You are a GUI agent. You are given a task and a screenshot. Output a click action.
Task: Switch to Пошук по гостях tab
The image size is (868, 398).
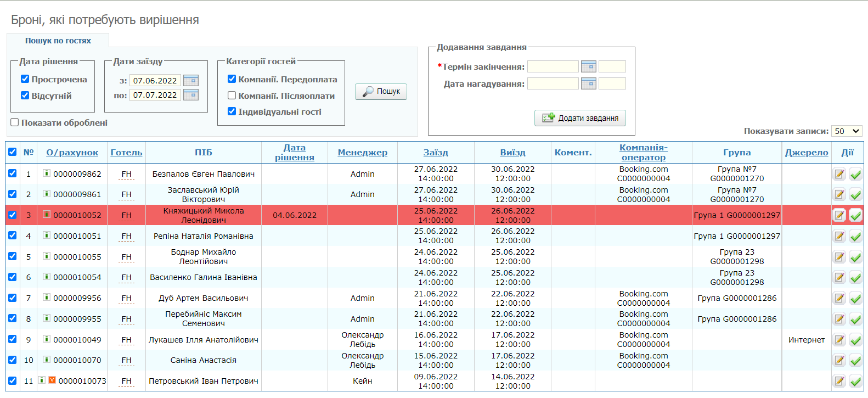(58, 41)
